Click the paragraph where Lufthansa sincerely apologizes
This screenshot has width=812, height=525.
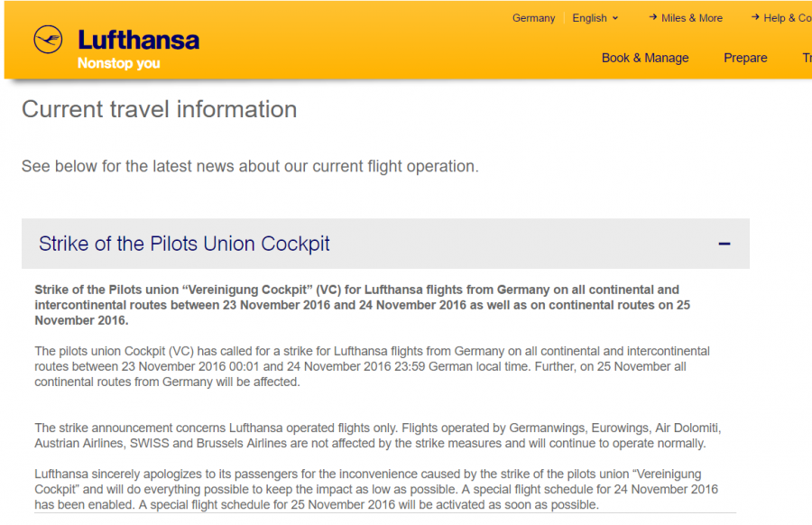click(x=375, y=489)
